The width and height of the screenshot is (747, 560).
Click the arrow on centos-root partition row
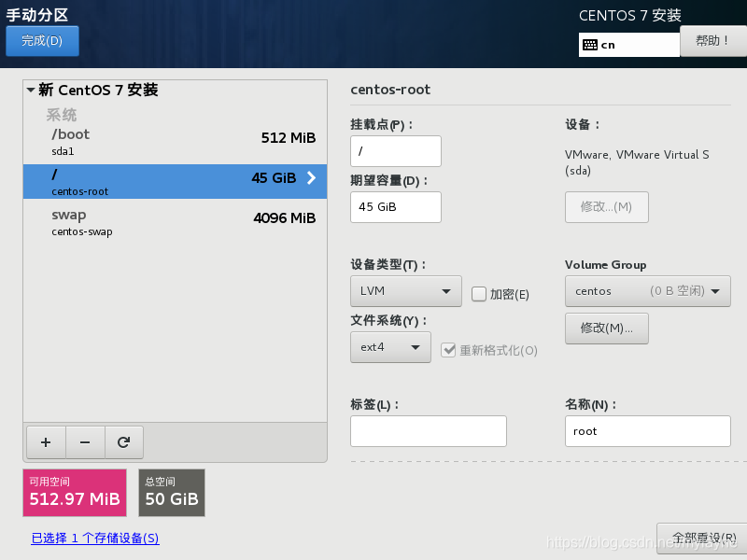(312, 178)
